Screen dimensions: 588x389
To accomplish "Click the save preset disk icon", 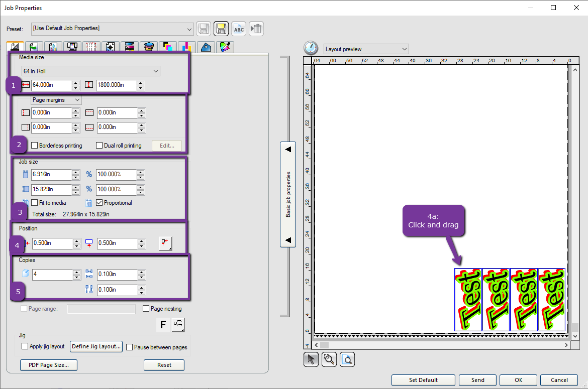I will pyautogui.click(x=204, y=29).
